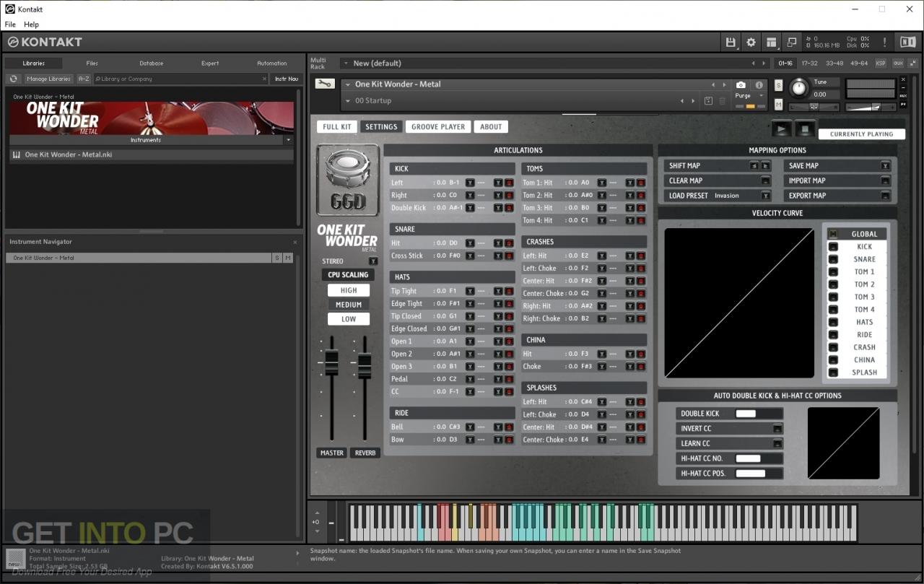This screenshot has height=584, width=924.
Task: Open One Kit Wonder - Metal instrument dropdown
Action: pyautogui.click(x=347, y=84)
